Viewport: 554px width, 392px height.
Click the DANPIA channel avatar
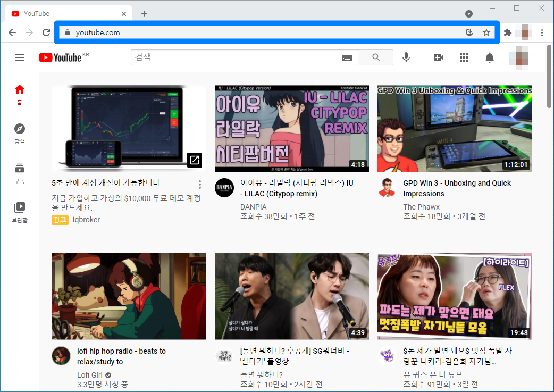(224, 188)
